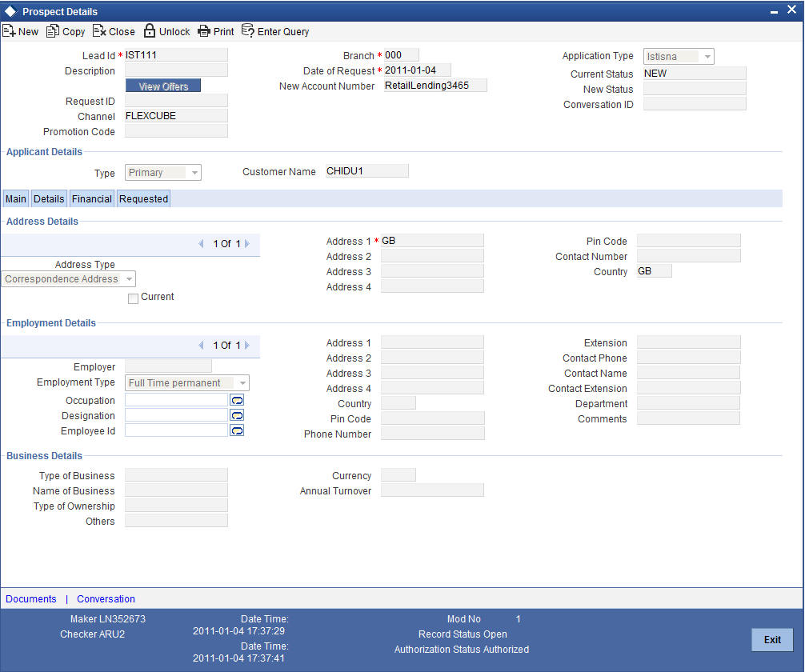This screenshot has height=672, width=805.
Task: Click the Current Status field
Action: point(695,74)
